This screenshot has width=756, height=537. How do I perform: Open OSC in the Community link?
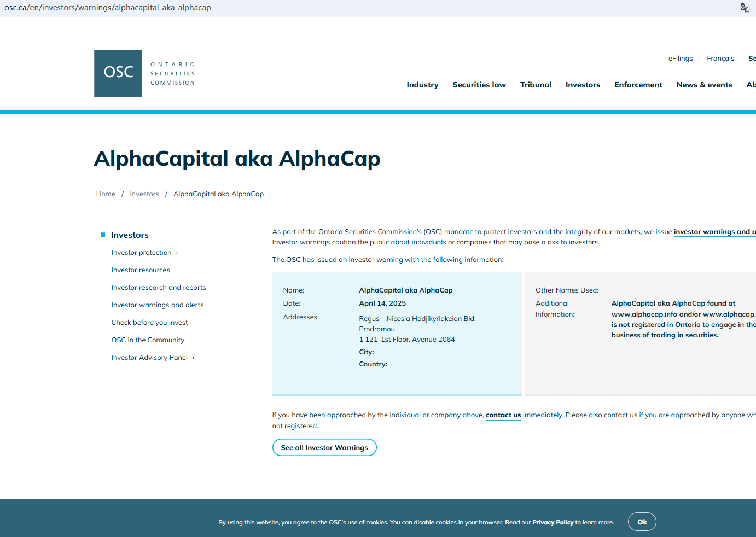tap(148, 340)
